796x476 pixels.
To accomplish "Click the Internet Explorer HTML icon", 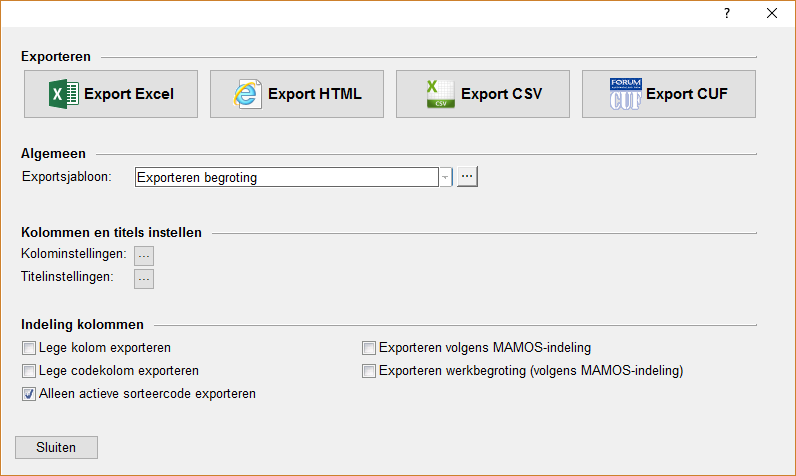I will 247,94.
